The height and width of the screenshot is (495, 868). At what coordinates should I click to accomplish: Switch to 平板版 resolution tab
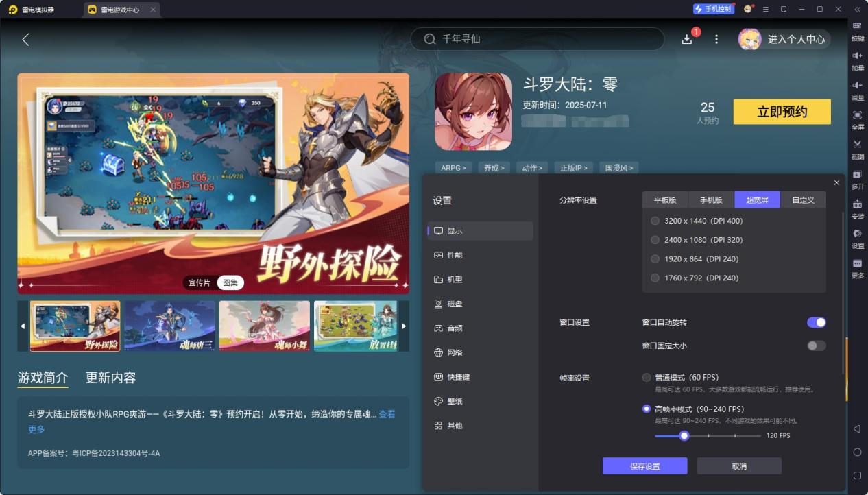pyautogui.click(x=665, y=200)
